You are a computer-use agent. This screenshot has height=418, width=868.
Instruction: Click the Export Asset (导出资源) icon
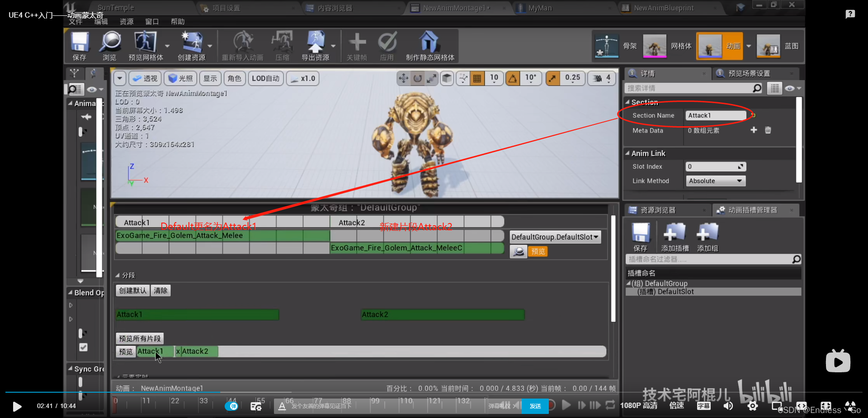[x=316, y=46]
